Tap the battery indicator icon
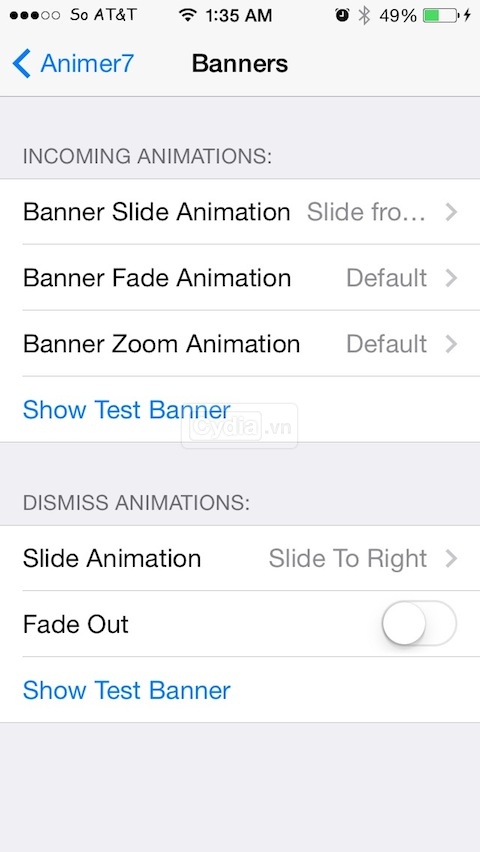The width and height of the screenshot is (480, 852). pyautogui.click(x=440, y=15)
